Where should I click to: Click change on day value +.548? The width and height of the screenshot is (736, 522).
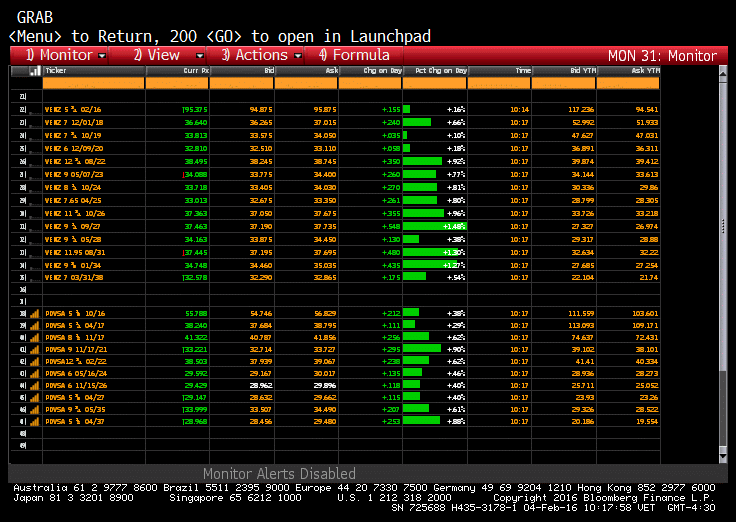coord(391,227)
